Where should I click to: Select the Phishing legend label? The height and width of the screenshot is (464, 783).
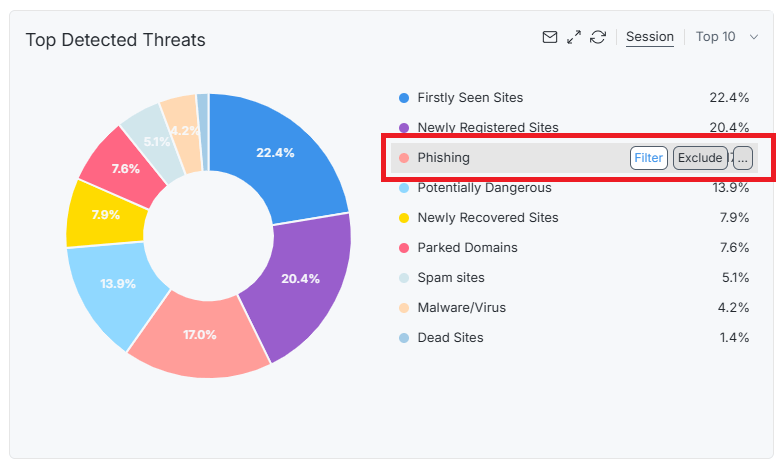(x=443, y=158)
